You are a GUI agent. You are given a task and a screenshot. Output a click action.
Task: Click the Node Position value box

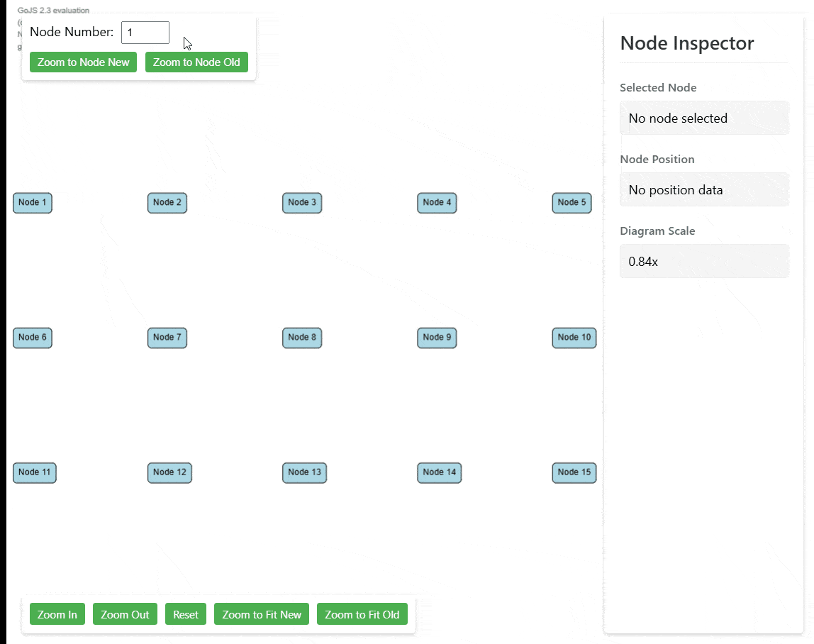(x=704, y=190)
